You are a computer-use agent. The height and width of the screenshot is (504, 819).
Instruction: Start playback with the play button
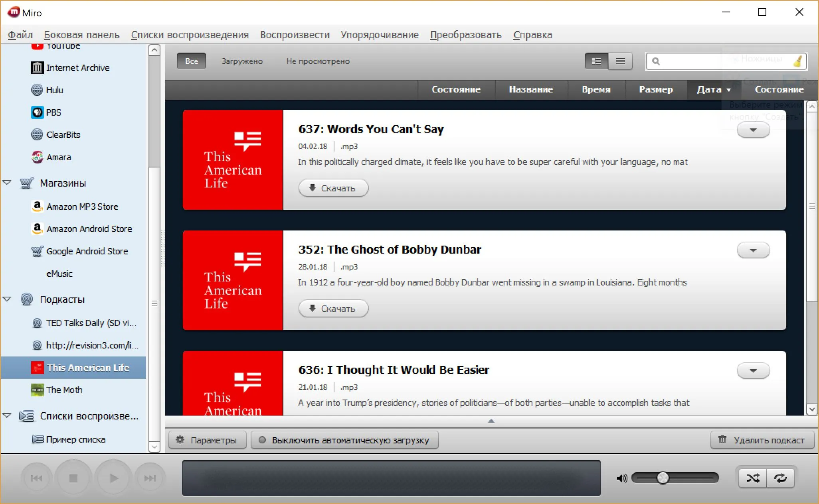click(113, 478)
